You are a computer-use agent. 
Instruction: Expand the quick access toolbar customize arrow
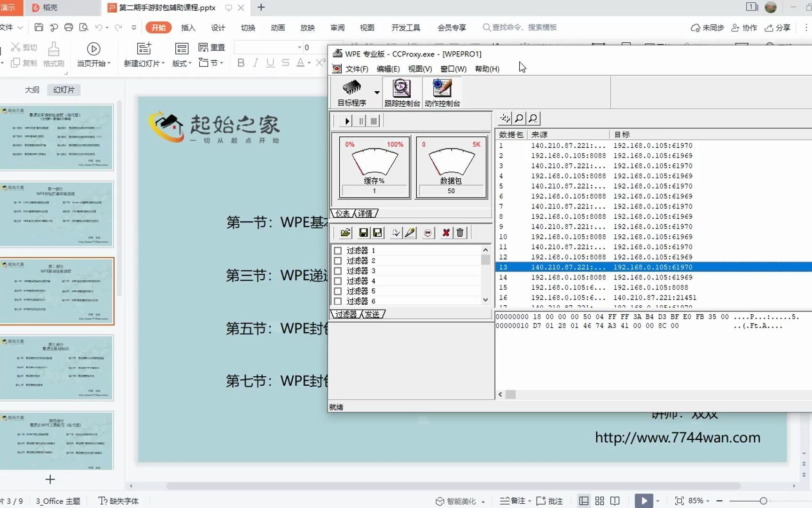pos(134,27)
